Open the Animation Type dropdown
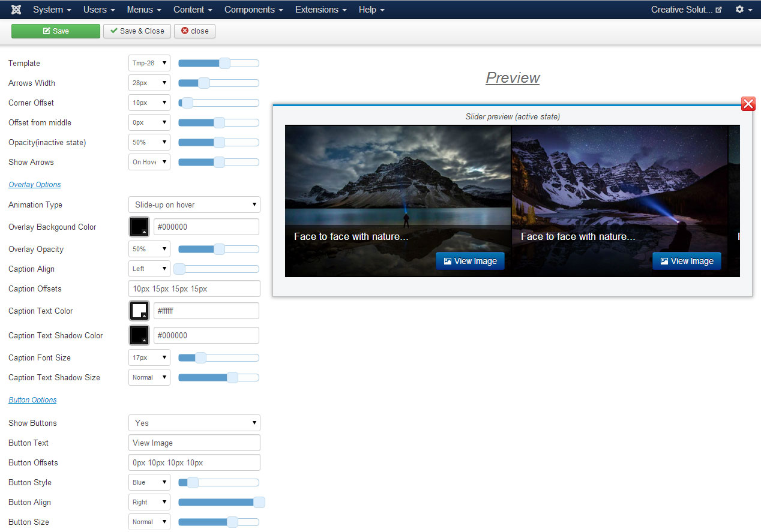The height and width of the screenshot is (532, 761). (194, 205)
